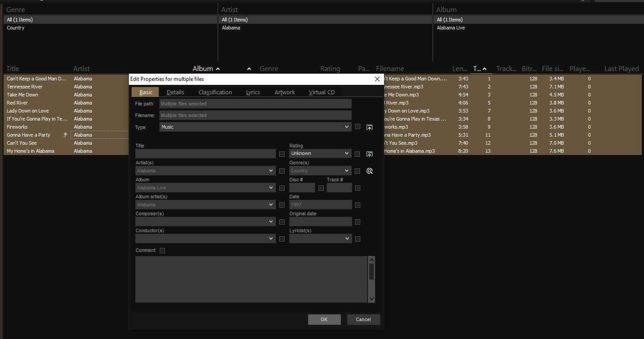Select the Fireworks track title

tap(17, 127)
